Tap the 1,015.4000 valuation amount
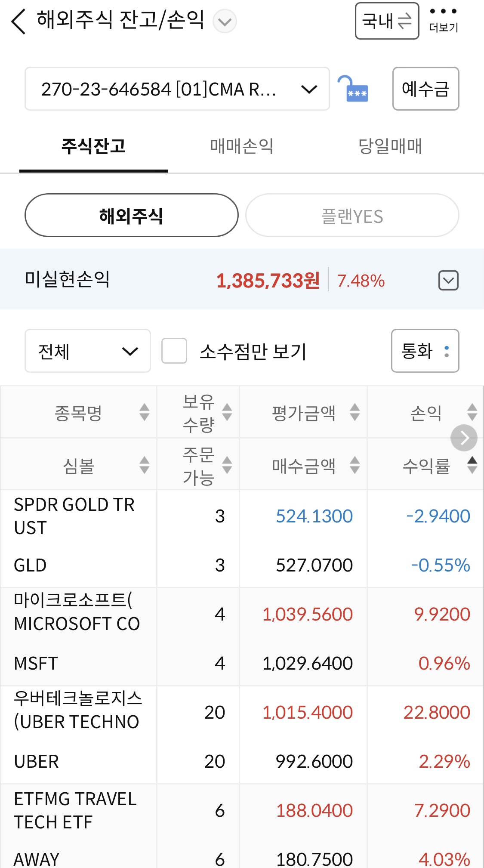 [308, 712]
